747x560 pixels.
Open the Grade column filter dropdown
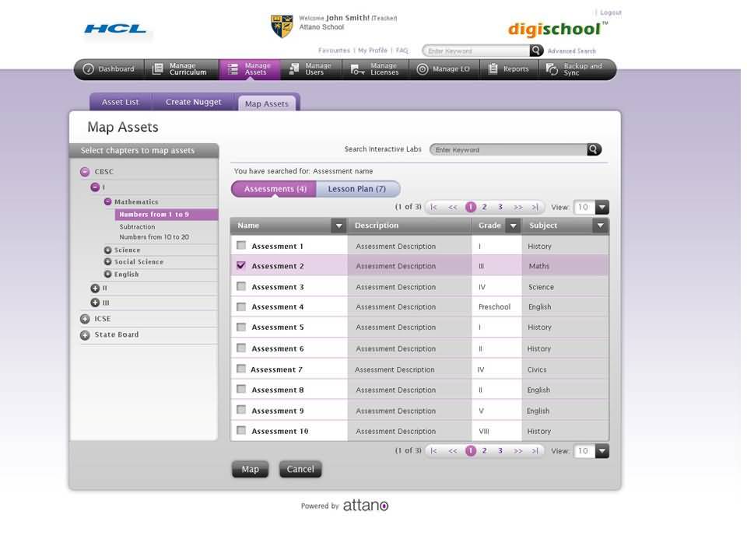point(513,226)
